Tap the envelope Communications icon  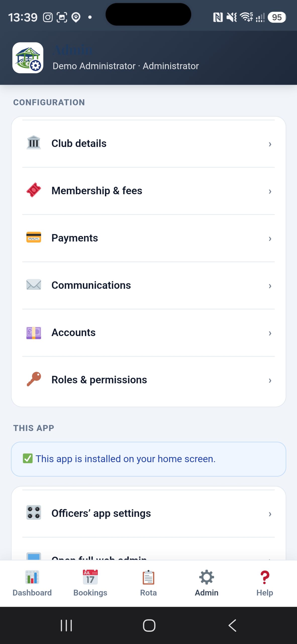pos(34,285)
